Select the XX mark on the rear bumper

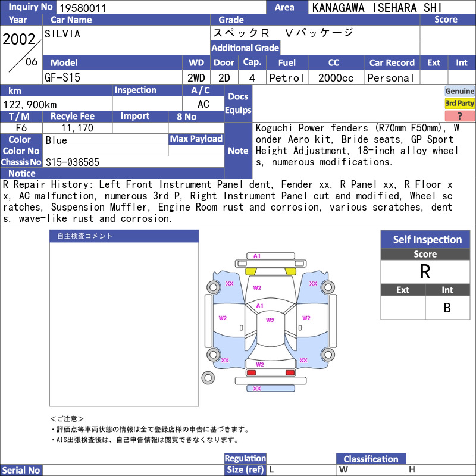[x=257, y=389]
